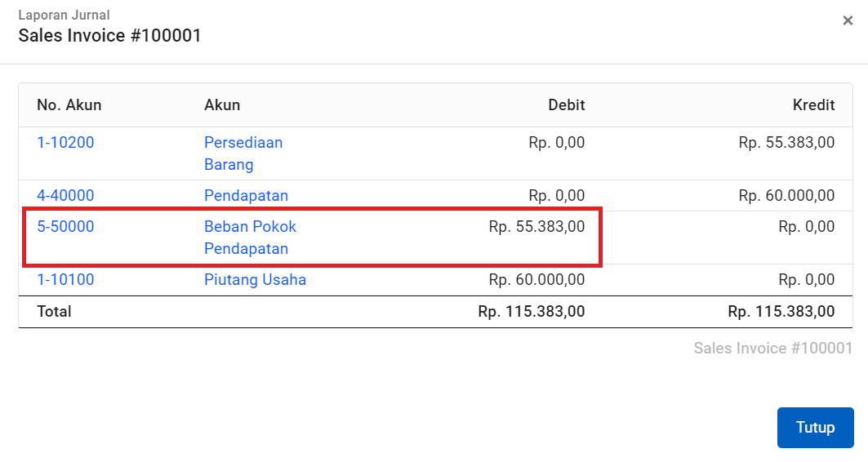This screenshot has height=462, width=868.
Task: Click the Tutup button
Action: point(816,427)
